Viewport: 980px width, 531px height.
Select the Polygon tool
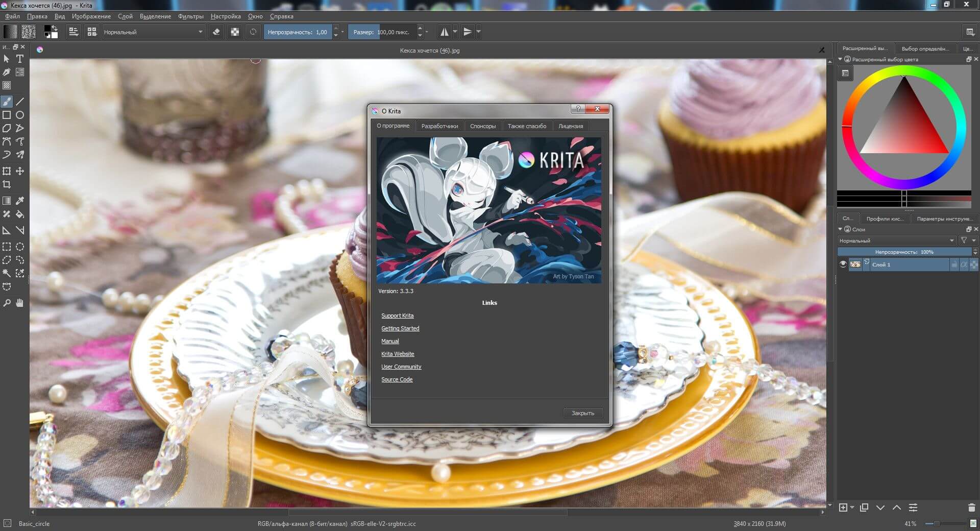point(7,128)
